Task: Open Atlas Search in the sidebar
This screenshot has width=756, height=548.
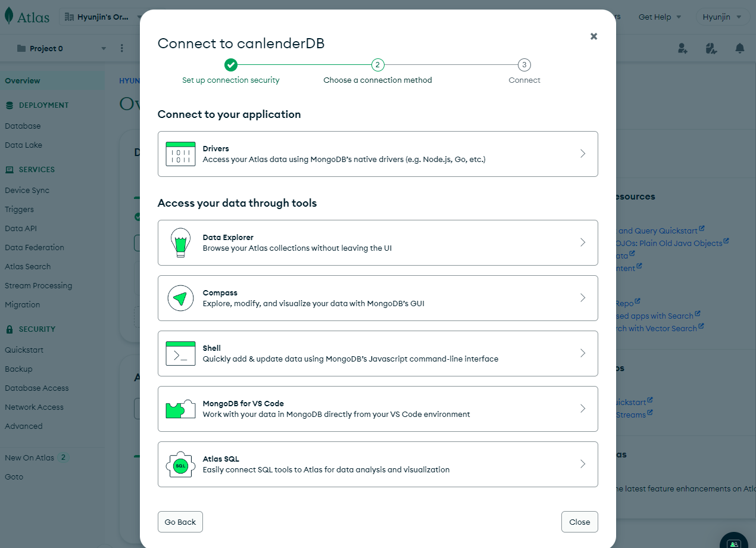Action: pyautogui.click(x=27, y=266)
